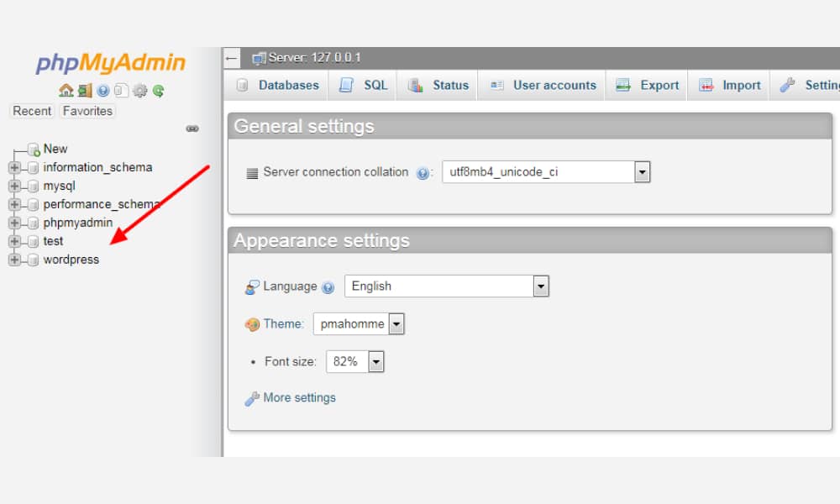The height and width of the screenshot is (504, 840).
Task: Click the New database icon
Action: coord(34,149)
